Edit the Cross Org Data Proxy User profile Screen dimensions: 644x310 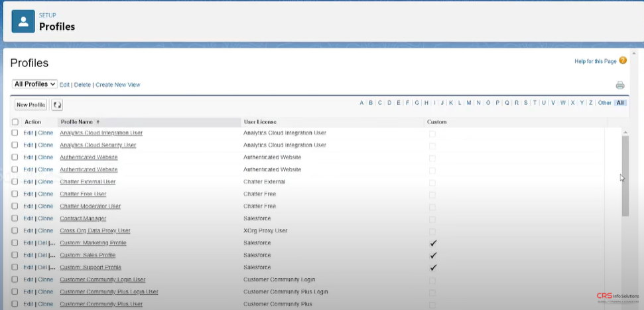point(28,230)
